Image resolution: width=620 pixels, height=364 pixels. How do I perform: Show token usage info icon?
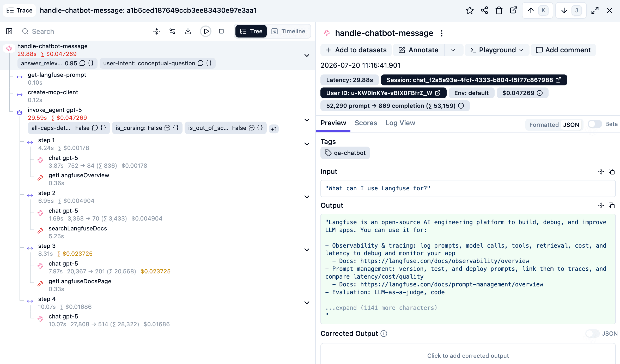(x=461, y=106)
